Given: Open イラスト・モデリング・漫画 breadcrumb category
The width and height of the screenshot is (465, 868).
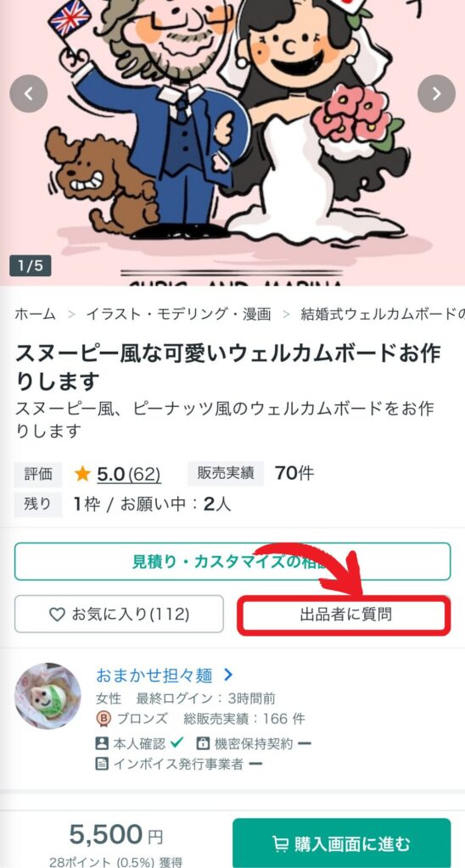Looking at the screenshot, I should click(178, 314).
